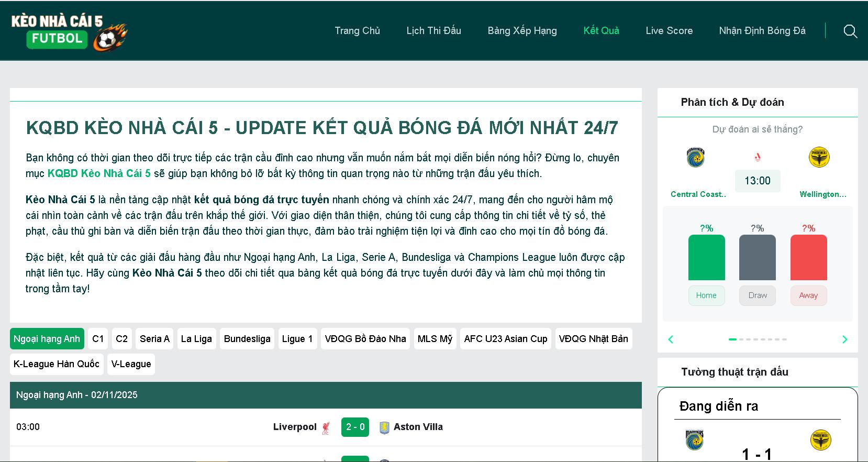Open Bảng Xếp Hạng in navigation
This screenshot has width=868, height=462.
pyautogui.click(x=522, y=31)
